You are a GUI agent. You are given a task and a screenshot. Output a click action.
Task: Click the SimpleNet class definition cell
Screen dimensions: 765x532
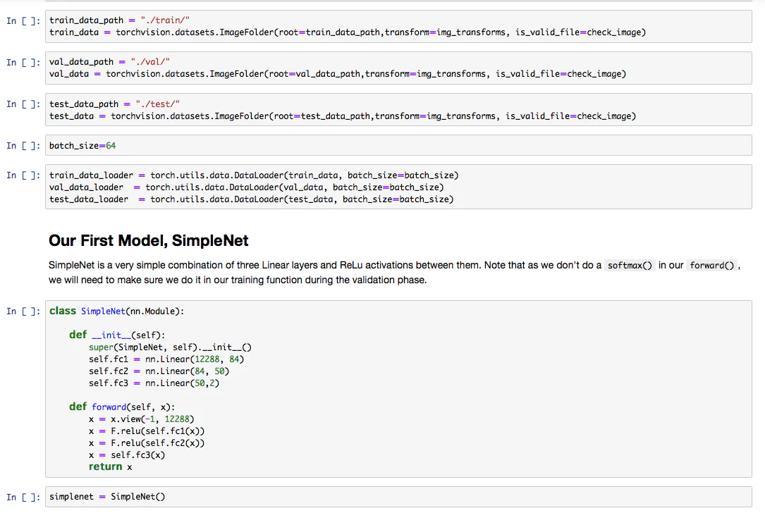click(398, 389)
